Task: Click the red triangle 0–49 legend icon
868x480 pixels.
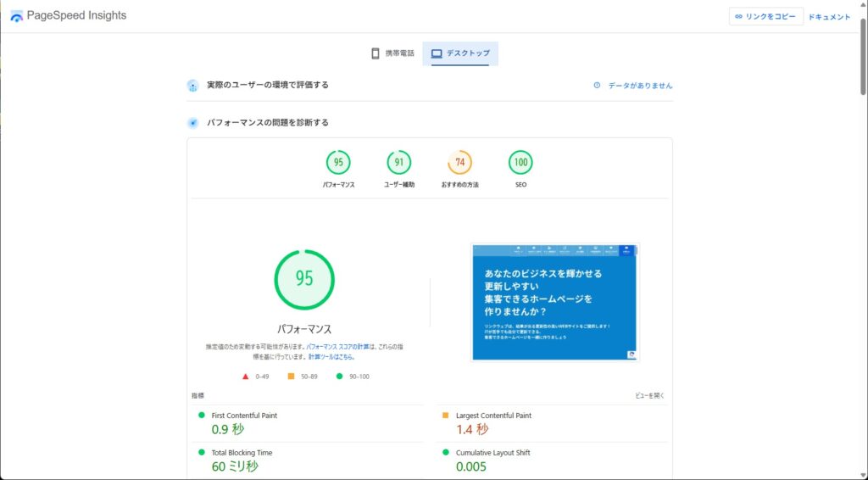Action: point(246,377)
